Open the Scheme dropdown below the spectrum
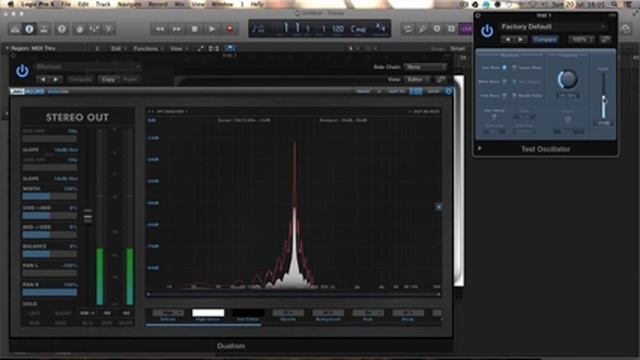This screenshot has height=360, width=640. (168, 313)
